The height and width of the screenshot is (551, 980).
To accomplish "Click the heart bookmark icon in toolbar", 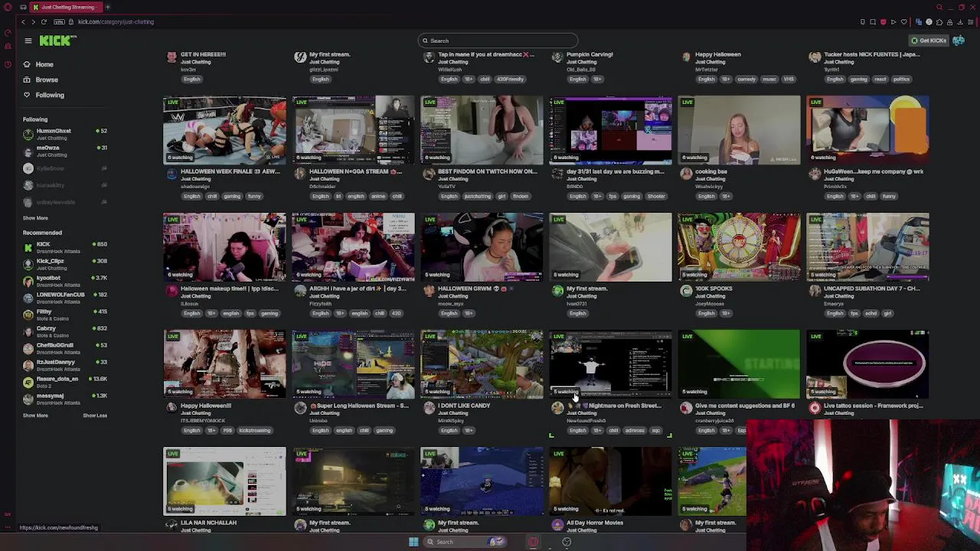I will pyautogui.click(x=904, y=21).
